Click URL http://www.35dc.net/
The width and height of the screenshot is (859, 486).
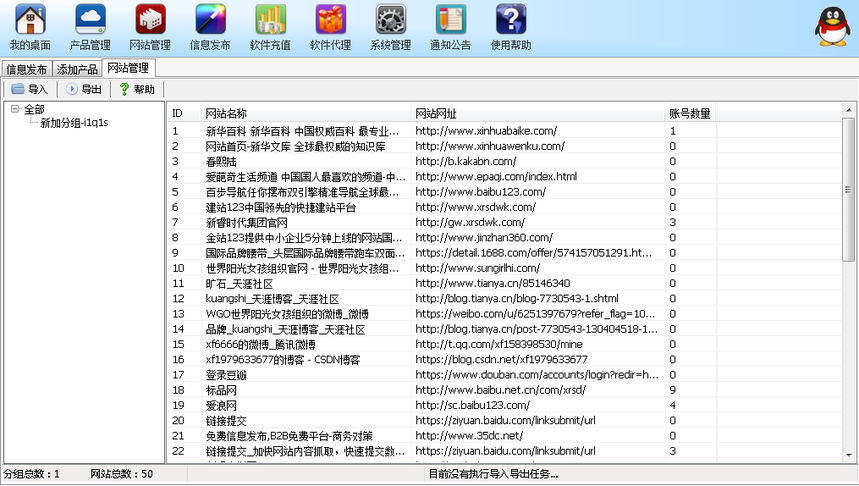pyautogui.click(x=469, y=436)
